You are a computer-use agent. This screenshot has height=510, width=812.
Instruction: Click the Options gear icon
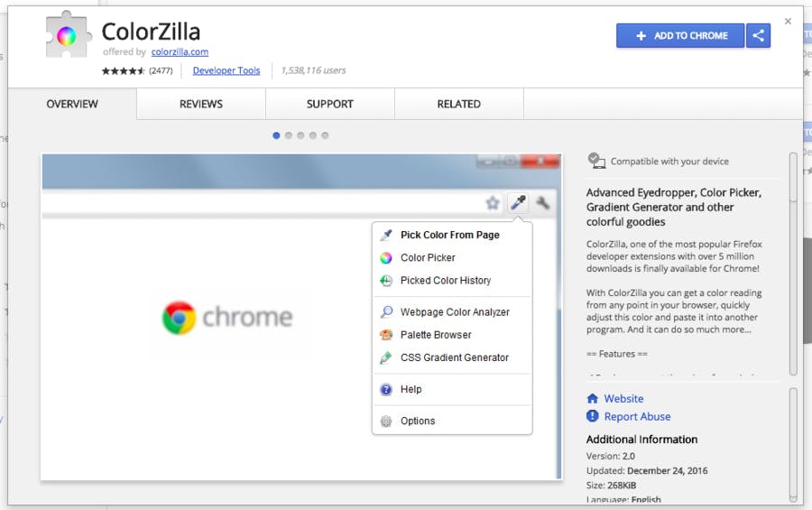pyautogui.click(x=386, y=421)
